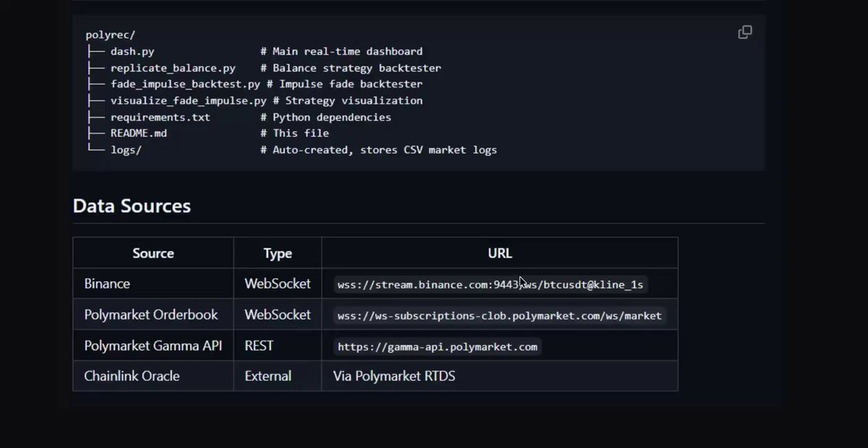Click the replicate_balance.py file line
The width and height of the screenshot is (868, 448).
click(263, 68)
